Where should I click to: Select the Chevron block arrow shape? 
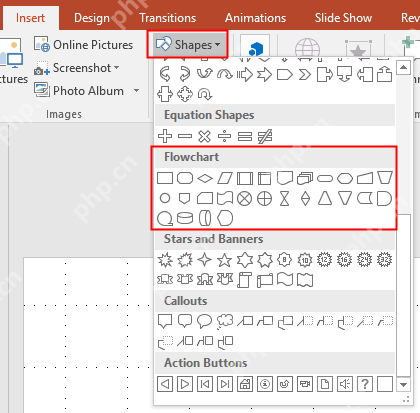point(305,75)
